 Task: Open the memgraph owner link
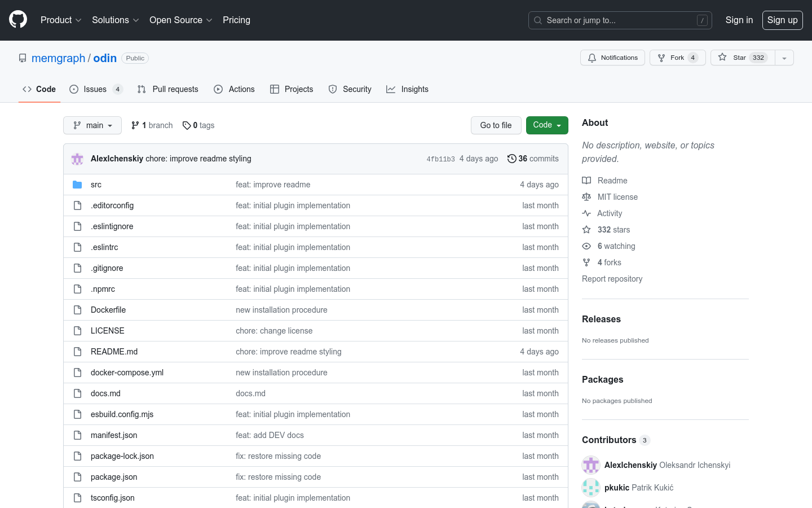point(58,58)
